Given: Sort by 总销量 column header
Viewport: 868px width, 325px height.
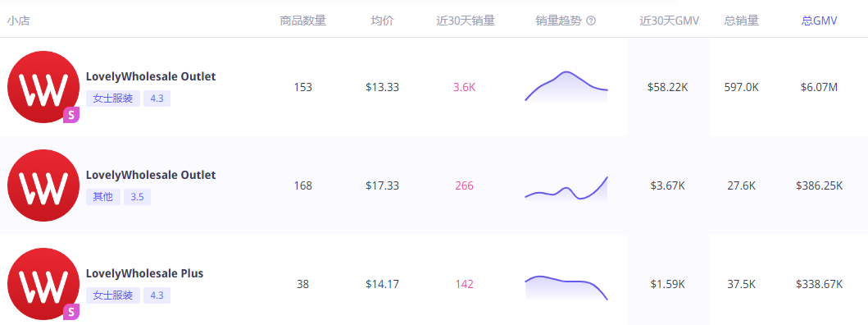Looking at the screenshot, I should click(741, 21).
